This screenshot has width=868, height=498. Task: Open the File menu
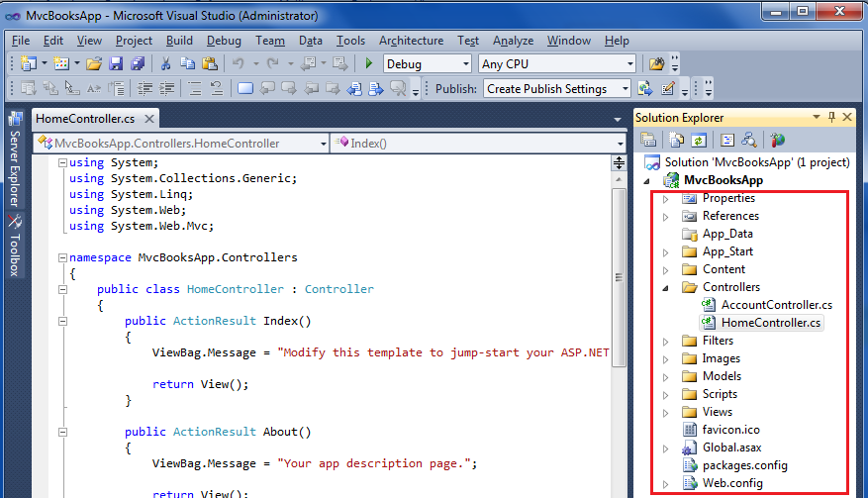click(21, 41)
